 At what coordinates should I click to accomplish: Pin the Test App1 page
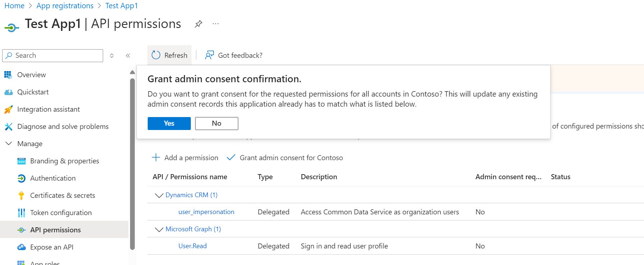(198, 24)
